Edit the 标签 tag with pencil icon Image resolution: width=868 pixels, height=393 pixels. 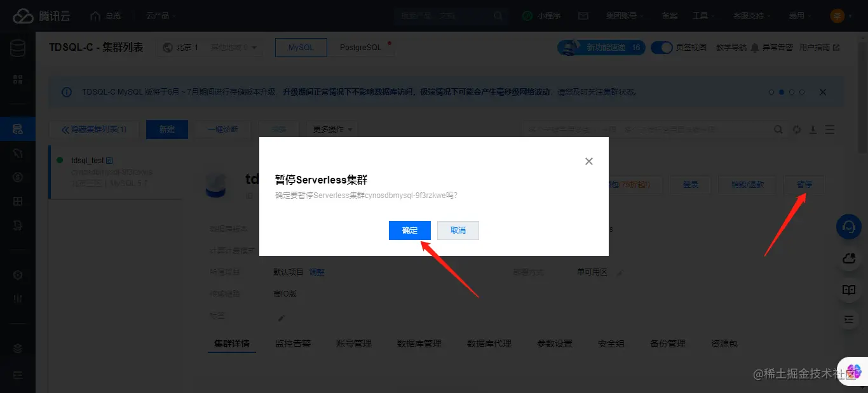[281, 317]
